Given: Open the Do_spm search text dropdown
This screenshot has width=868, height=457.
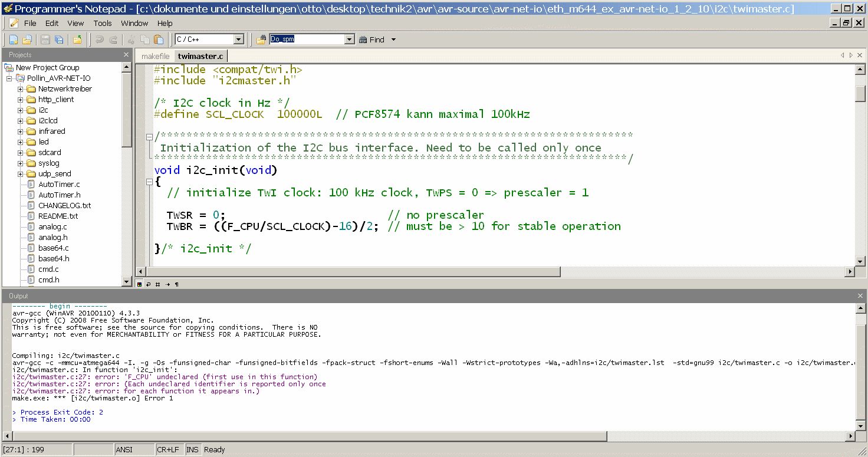Looking at the screenshot, I should point(349,40).
